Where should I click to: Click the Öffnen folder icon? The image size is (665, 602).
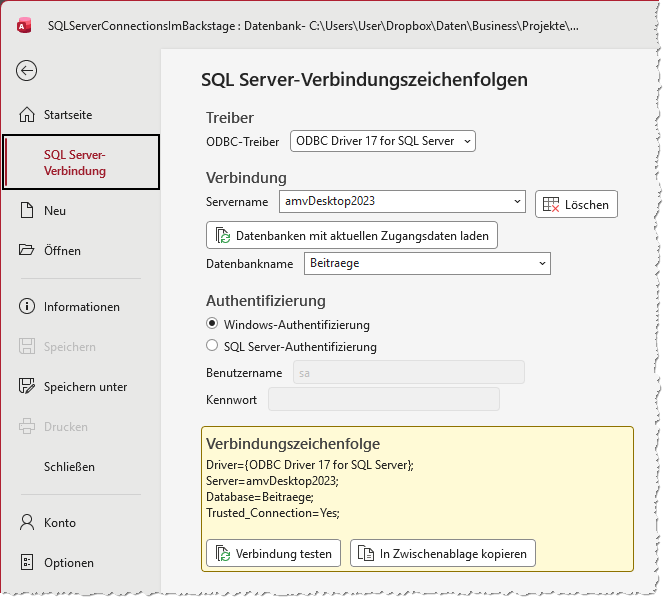tap(26, 250)
